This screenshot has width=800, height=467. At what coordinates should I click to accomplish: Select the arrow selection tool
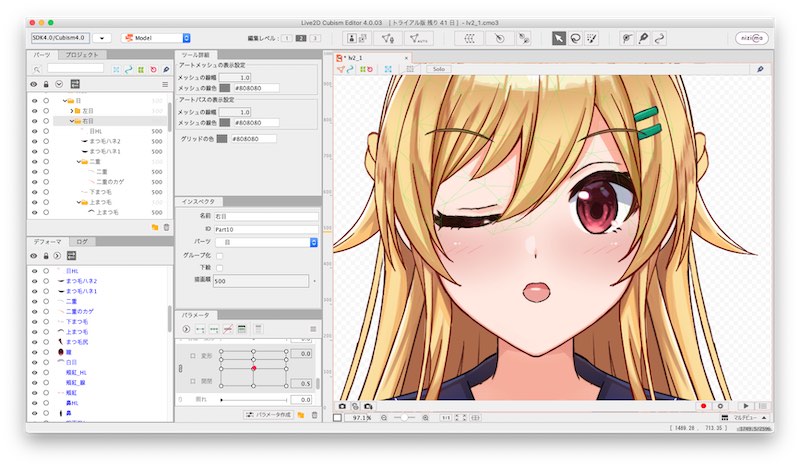click(559, 38)
